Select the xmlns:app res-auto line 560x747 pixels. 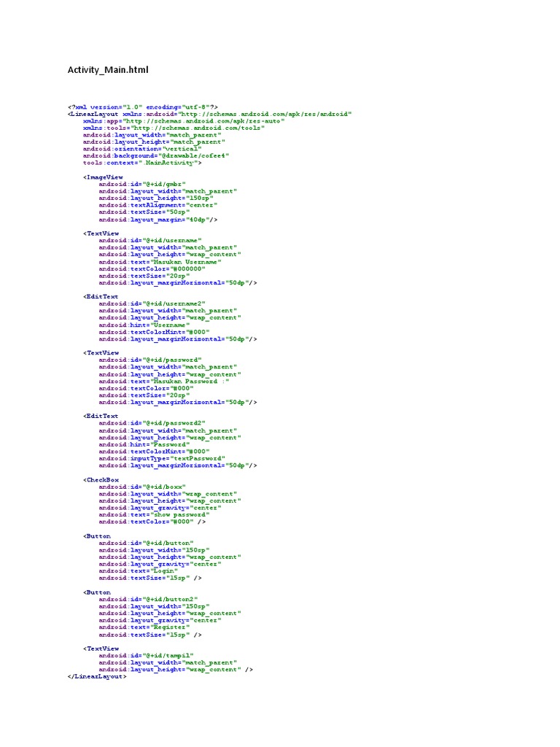[184, 121]
